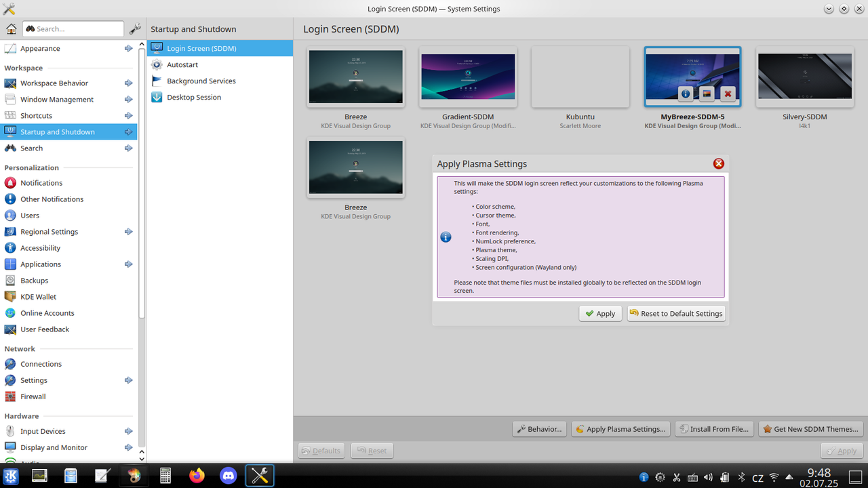Expand the Appearance arrow indicator
This screenshot has height=488, width=868.
[128, 48]
